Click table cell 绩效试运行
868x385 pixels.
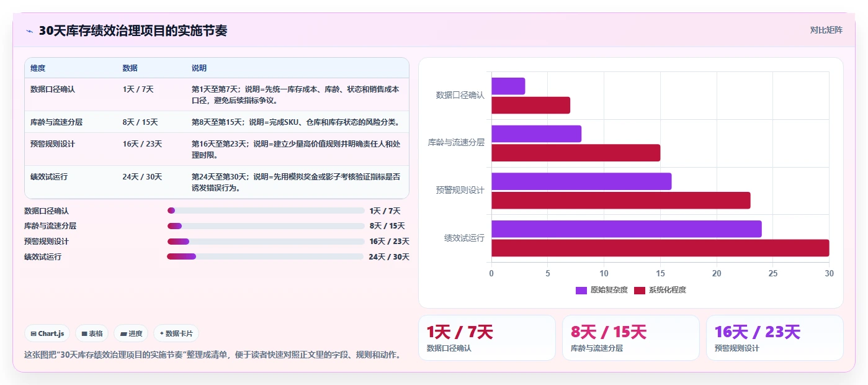pyautogui.click(x=49, y=177)
